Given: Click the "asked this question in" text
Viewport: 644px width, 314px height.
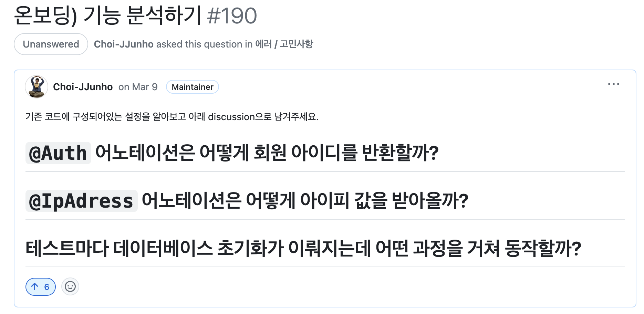Looking at the screenshot, I should pos(204,44).
